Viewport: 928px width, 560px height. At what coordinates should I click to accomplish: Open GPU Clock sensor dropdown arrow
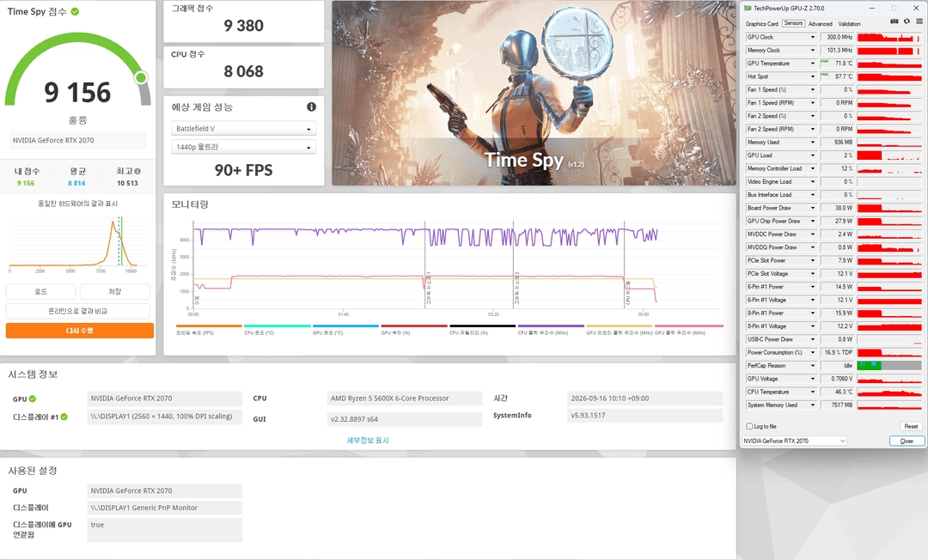pos(813,37)
